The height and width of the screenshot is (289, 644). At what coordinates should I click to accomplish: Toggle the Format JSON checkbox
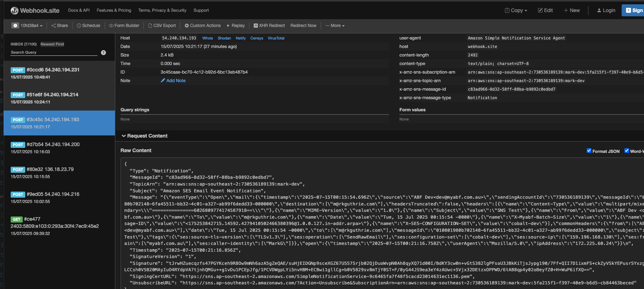tap(589, 151)
